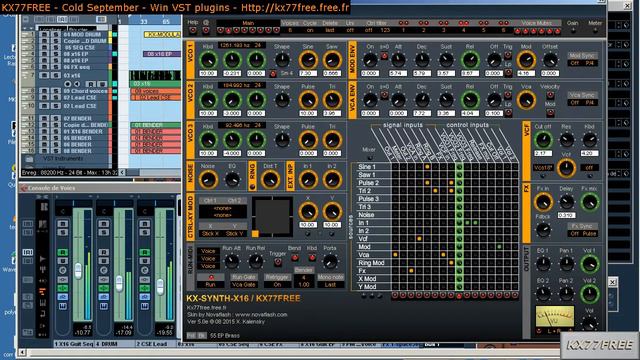Click the 55 EP Brass preset name
Screen dimensions: 640x360
tap(225, 336)
